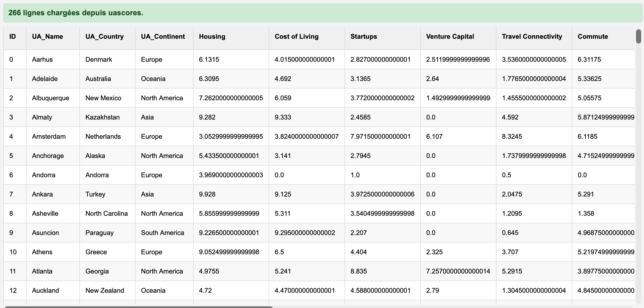Select the Asheville cell
This screenshot has width=644, height=308.
53,213
